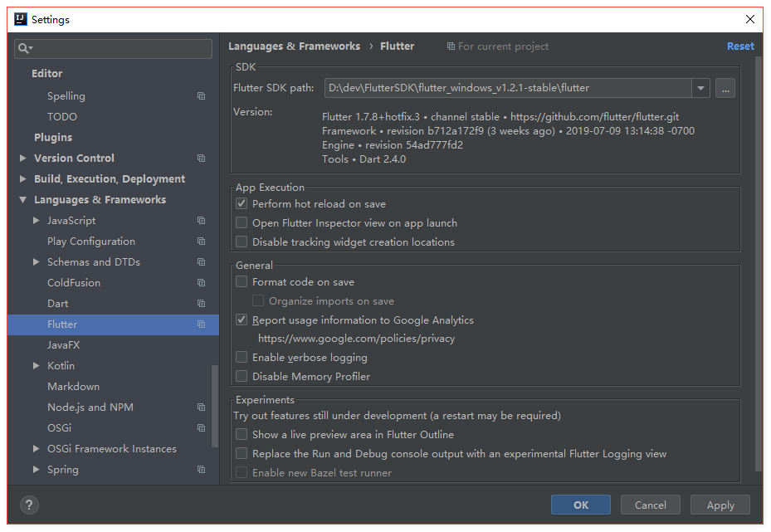The height and width of the screenshot is (532, 771).
Task: Expand the Version Control node
Action: click(22, 158)
